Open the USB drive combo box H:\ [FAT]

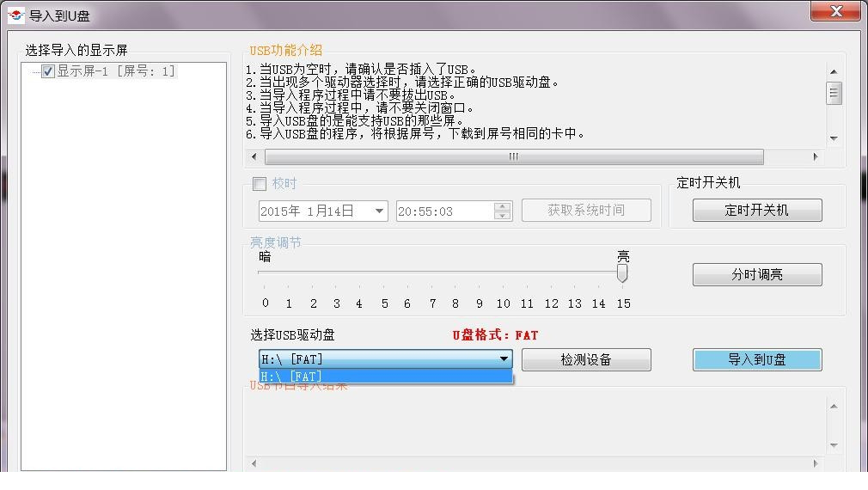[x=385, y=358]
